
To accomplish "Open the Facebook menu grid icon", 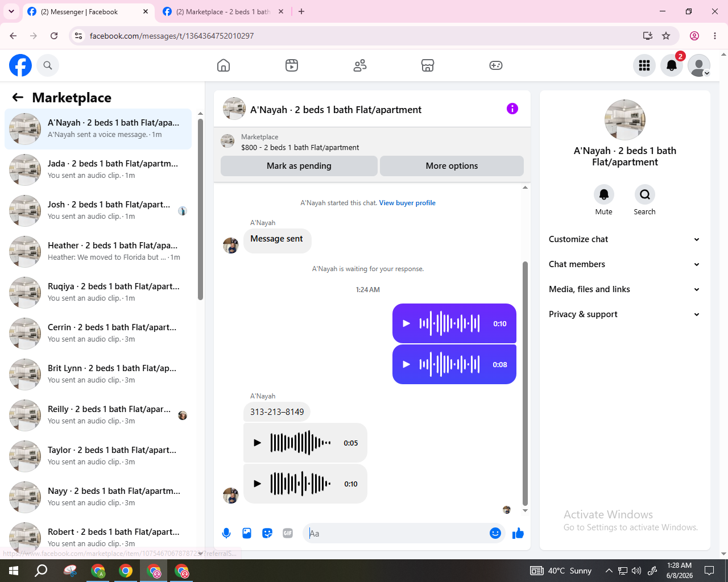I will click(644, 65).
